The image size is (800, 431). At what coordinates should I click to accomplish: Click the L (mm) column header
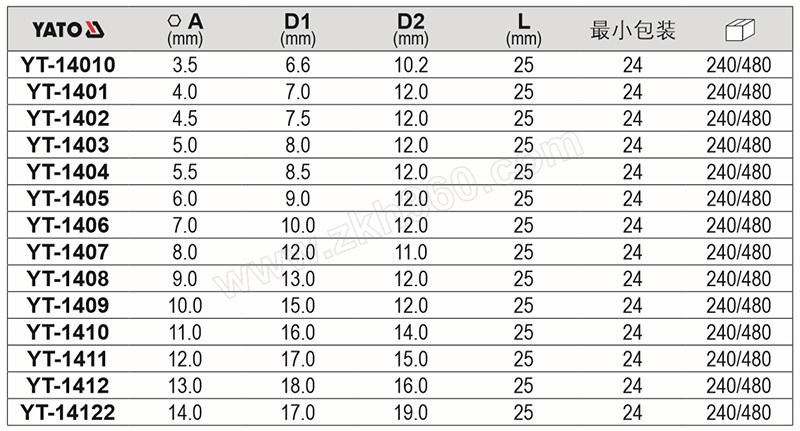point(523,30)
